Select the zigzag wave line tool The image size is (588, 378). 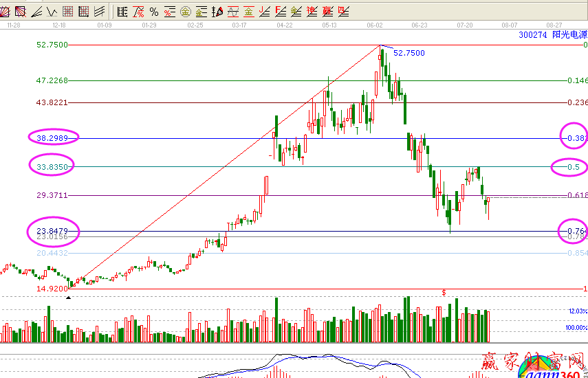51,11
